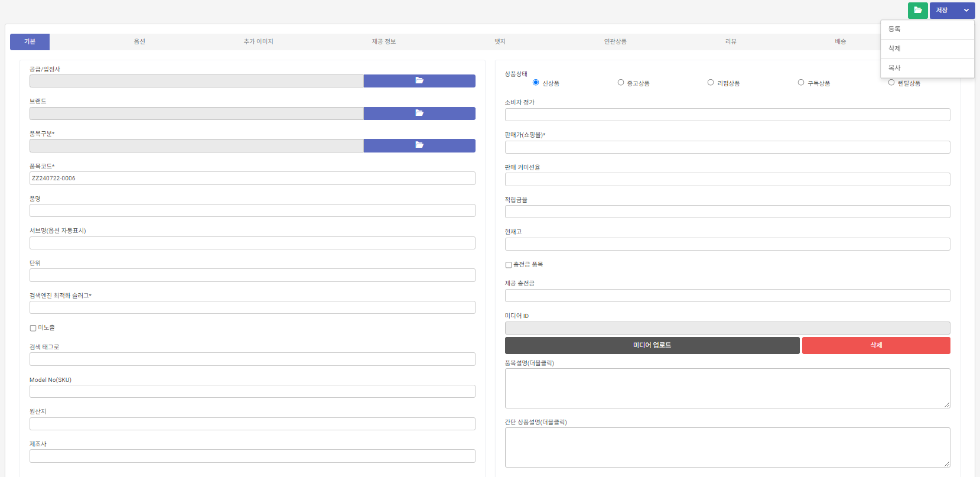Choose 등록 from the dropdown menu

pos(927,29)
